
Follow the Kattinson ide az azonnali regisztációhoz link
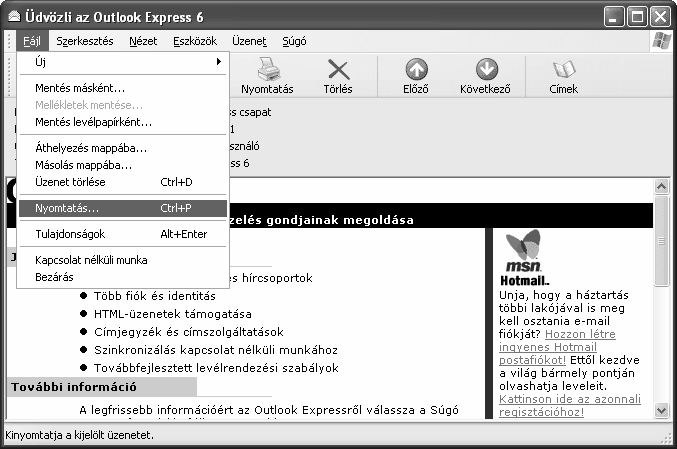point(569,405)
